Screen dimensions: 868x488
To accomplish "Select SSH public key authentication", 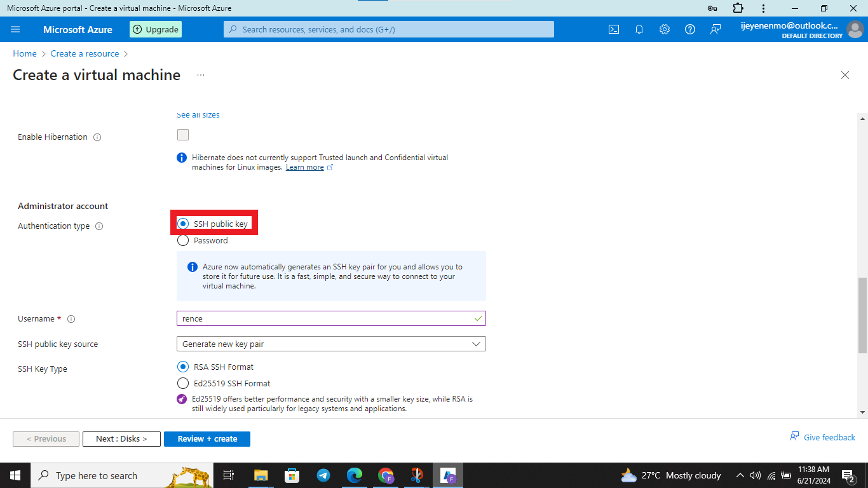I will point(183,224).
